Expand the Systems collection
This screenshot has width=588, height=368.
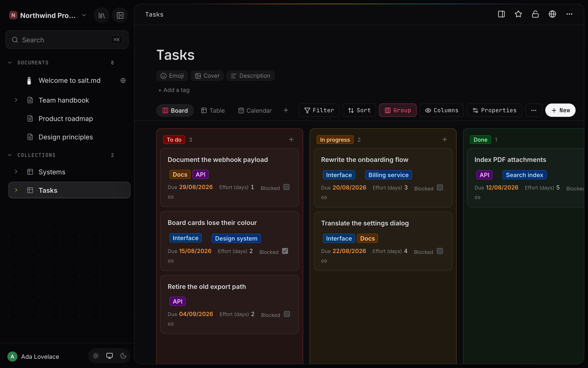(16, 172)
